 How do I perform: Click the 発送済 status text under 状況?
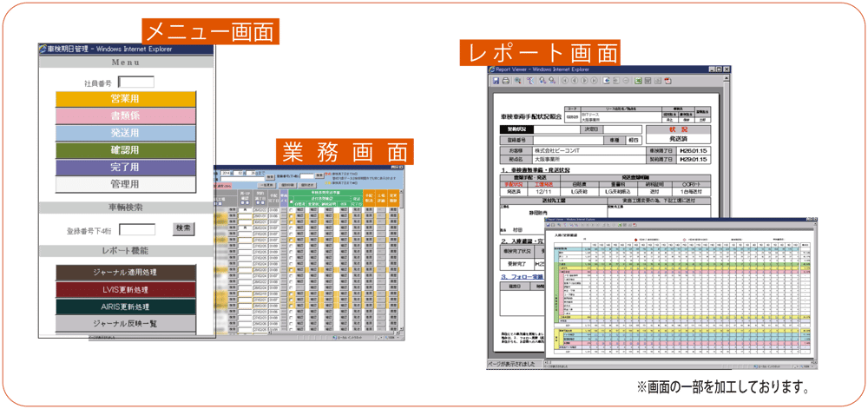(x=679, y=139)
